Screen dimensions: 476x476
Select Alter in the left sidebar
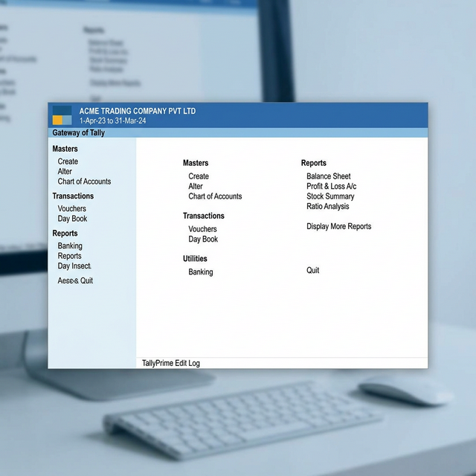(65, 172)
